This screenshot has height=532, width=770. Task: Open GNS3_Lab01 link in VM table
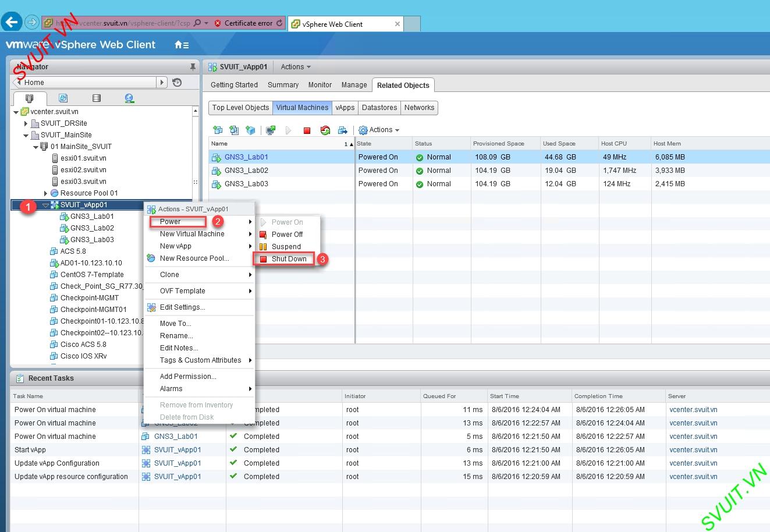pos(246,157)
